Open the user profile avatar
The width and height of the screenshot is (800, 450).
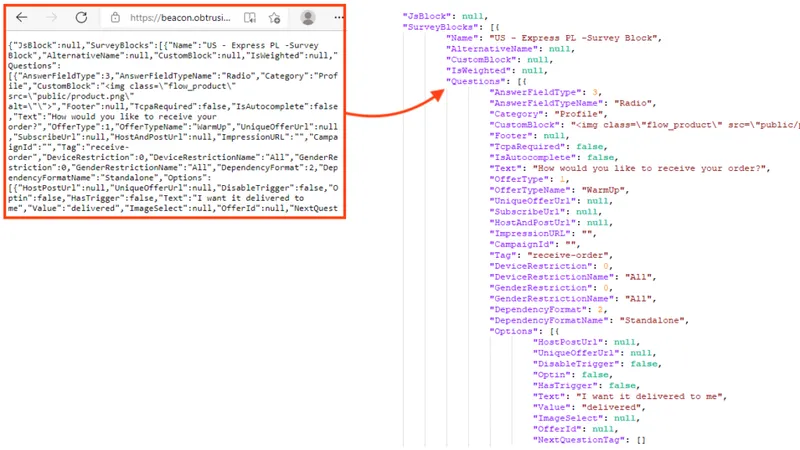(x=308, y=18)
